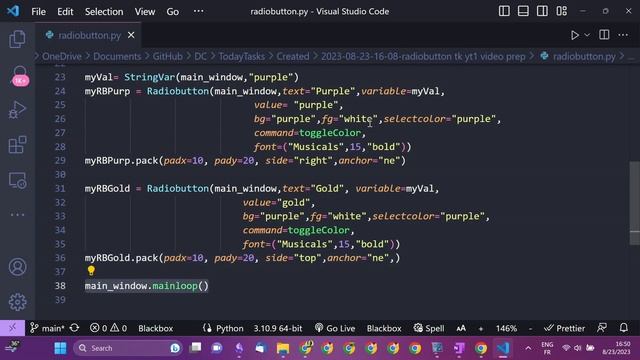This screenshot has width=640, height=360.
Task: Synchronize changes with the sync icon
Action: 74,328
